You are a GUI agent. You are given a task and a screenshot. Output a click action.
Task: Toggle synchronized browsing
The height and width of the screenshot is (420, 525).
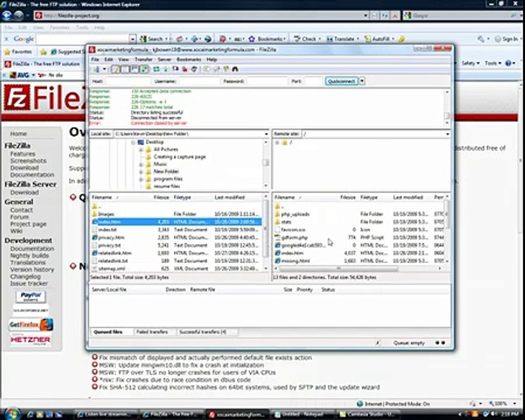click(226, 69)
